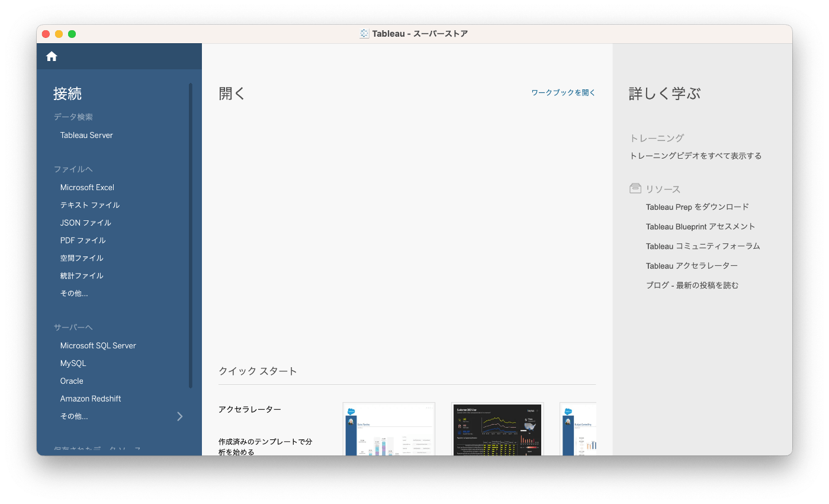Click the サーバーへ section label
Viewport: 829px width, 504px height.
point(73,327)
